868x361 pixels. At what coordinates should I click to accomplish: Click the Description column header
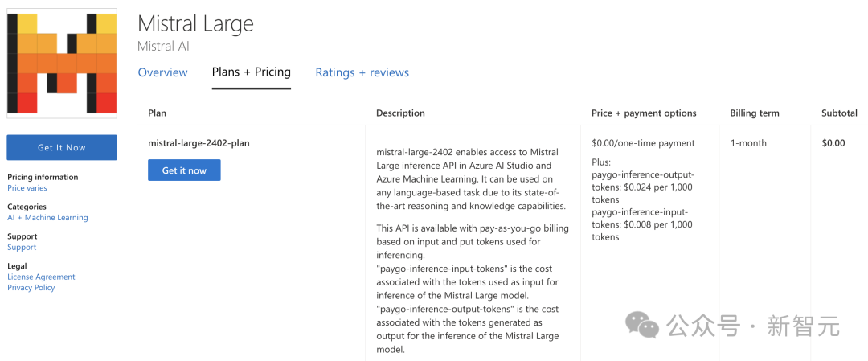pos(400,113)
